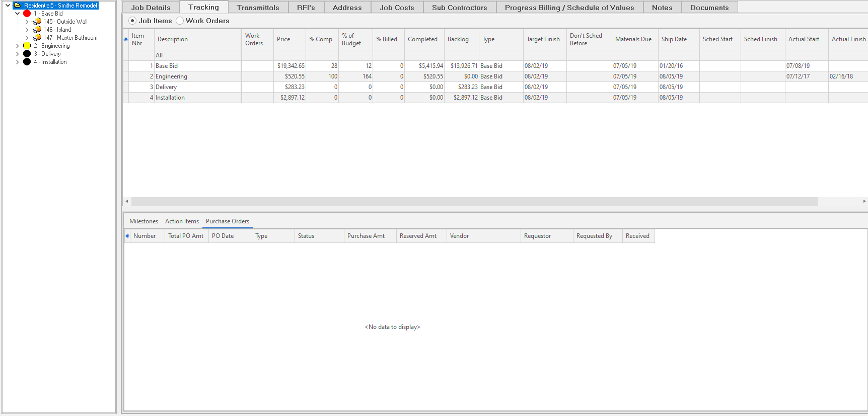The height and width of the screenshot is (416, 868).
Task: Click the red status circle for Base Bid
Action: click(x=27, y=14)
